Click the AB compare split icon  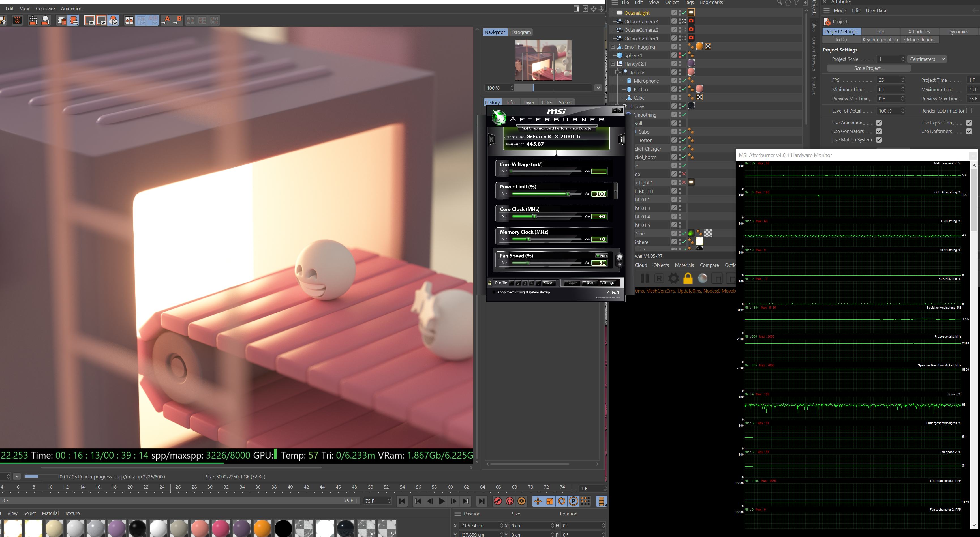tap(129, 21)
